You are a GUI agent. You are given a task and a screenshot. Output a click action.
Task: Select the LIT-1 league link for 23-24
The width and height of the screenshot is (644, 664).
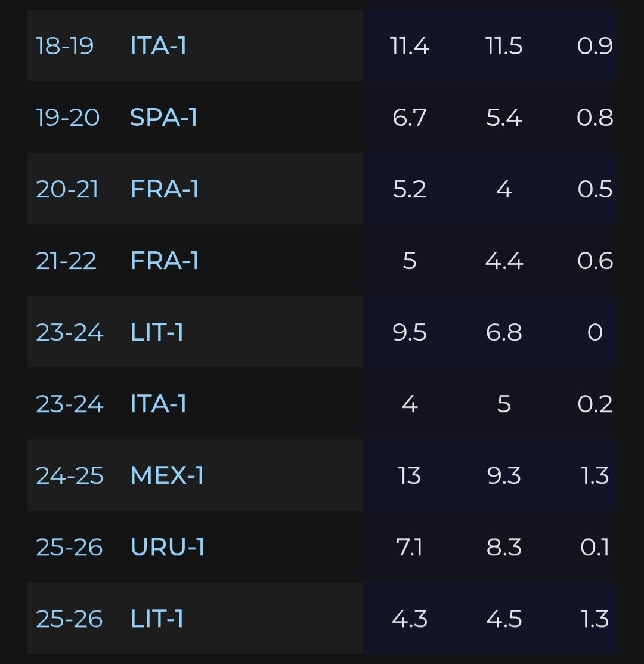coord(157,332)
